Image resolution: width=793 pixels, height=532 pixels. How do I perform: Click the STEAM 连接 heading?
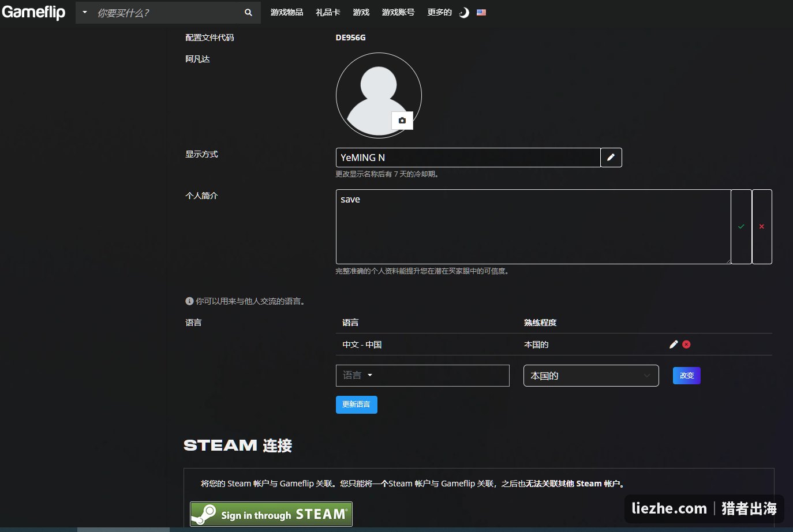(x=238, y=445)
